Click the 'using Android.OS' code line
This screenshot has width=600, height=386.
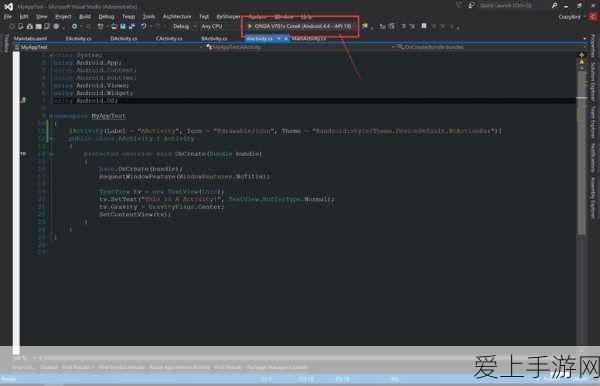tap(86, 101)
